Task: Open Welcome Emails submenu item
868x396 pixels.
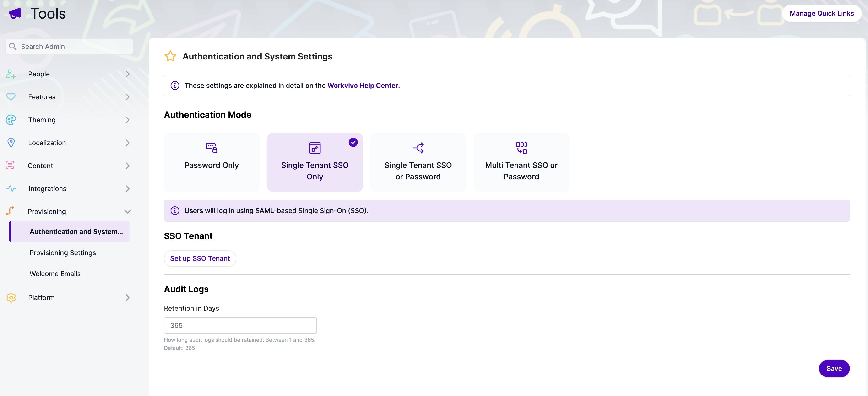Action: coord(55,274)
